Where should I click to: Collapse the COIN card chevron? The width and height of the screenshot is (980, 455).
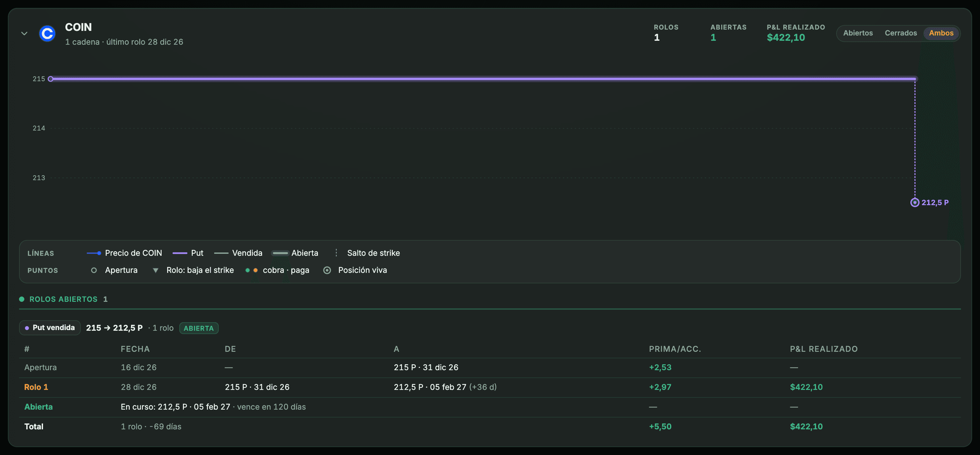24,34
